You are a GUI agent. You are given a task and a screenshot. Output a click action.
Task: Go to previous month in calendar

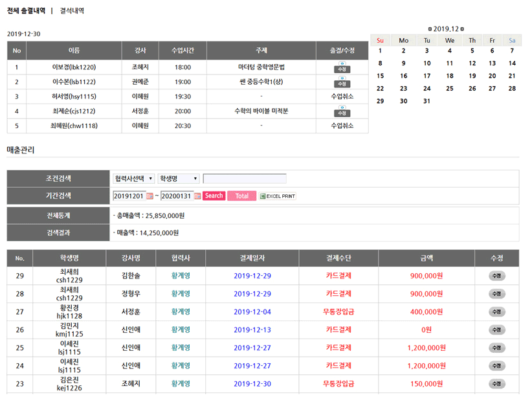coord(430,29)
